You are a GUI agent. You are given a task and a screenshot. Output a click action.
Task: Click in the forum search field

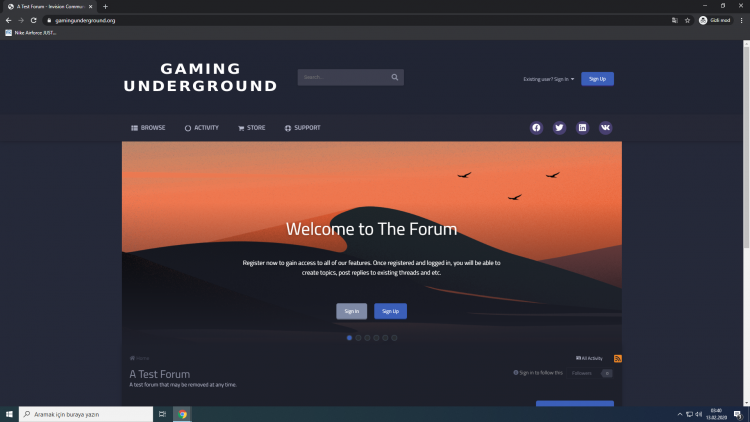[x=343, y=77]
